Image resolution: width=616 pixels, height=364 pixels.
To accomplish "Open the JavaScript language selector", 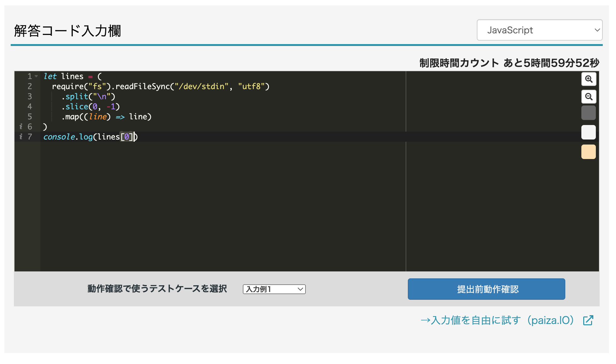I will [x=539, y=30].
